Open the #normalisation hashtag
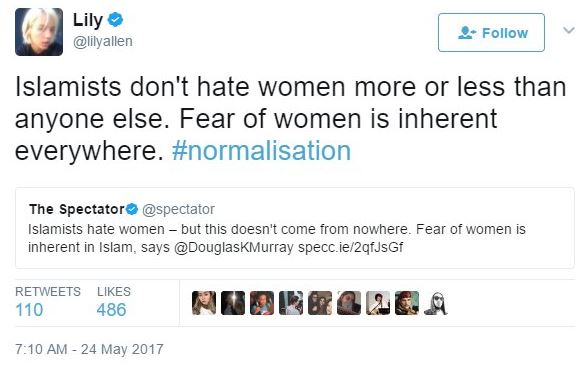This screenshot has width=586, height=366. coord(261,151)
